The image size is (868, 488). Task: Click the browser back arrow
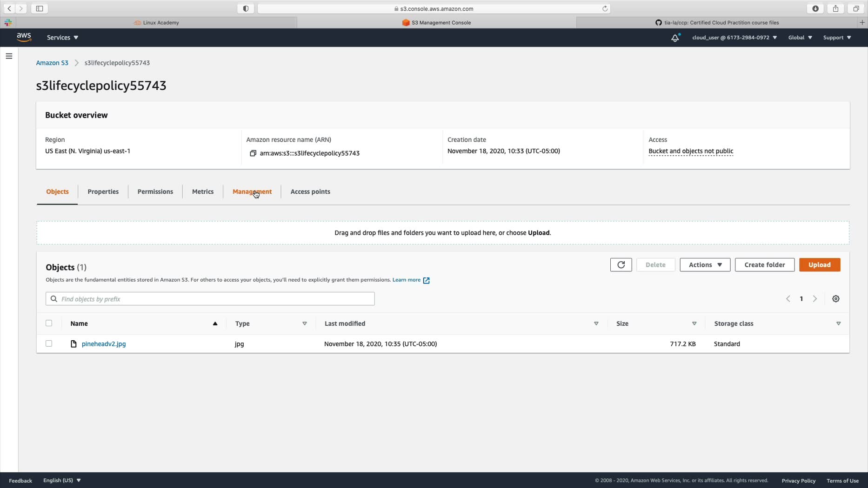tap(9, 8)
